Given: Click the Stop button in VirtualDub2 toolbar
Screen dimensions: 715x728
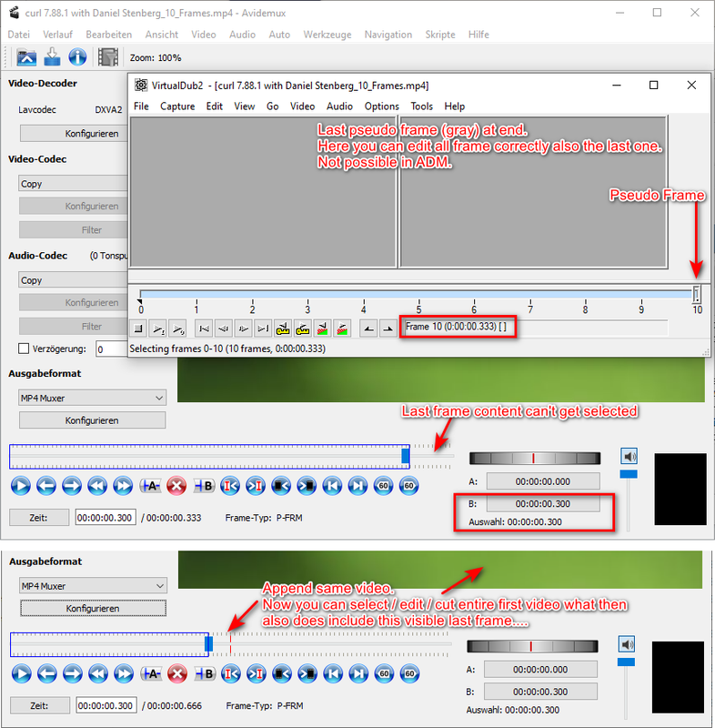Looking at the screenshot, I should (x=138, y=329).
